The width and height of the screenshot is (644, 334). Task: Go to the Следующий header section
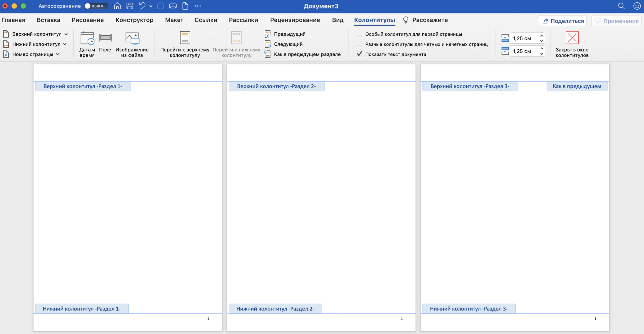click(x=284, y=44)
